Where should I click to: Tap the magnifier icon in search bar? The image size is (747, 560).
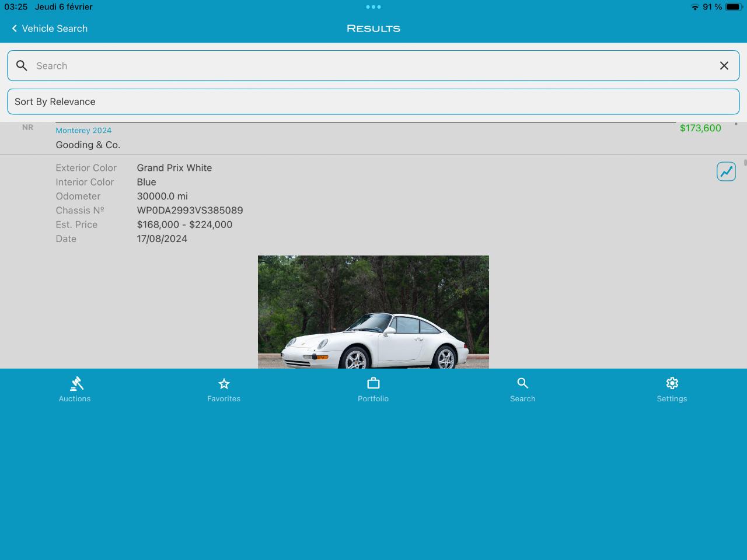(22, 66)
